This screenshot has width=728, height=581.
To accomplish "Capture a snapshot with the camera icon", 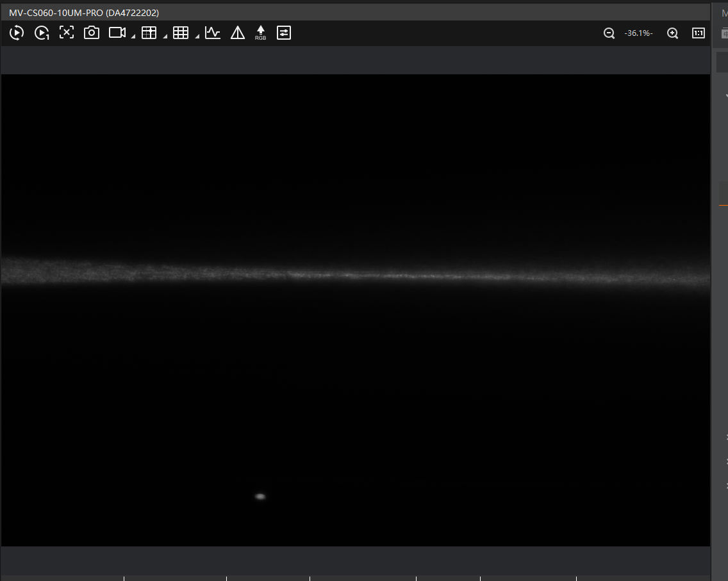I will coord(92,33).
